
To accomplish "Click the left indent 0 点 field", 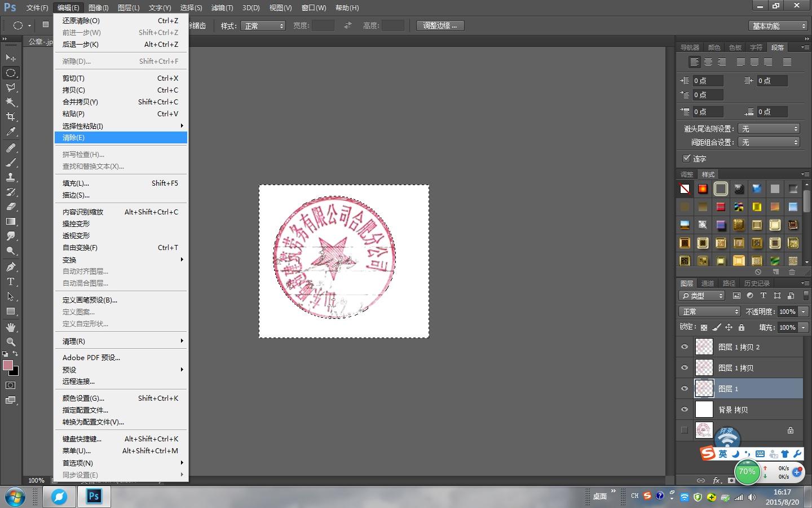I will [708, 81].
